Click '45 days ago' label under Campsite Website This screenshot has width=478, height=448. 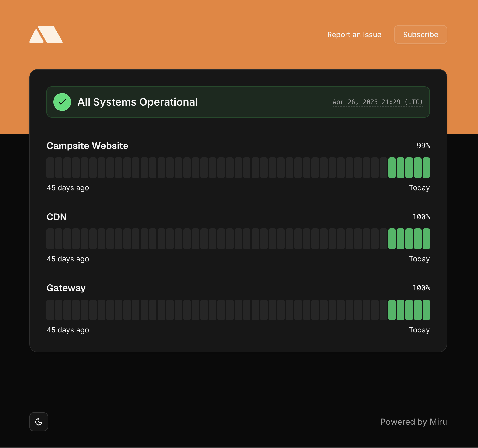point(68,188)
